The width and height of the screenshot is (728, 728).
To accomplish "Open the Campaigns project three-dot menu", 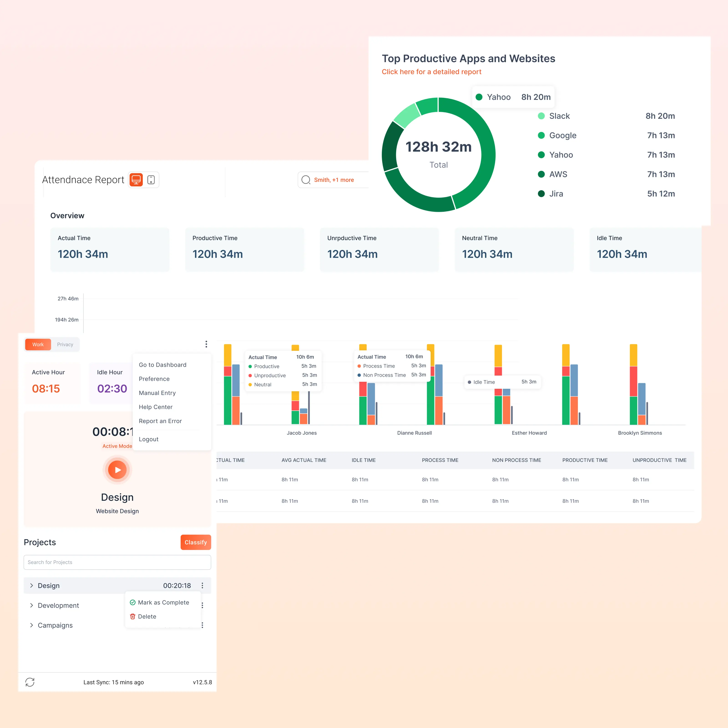I will click(202, 625).
